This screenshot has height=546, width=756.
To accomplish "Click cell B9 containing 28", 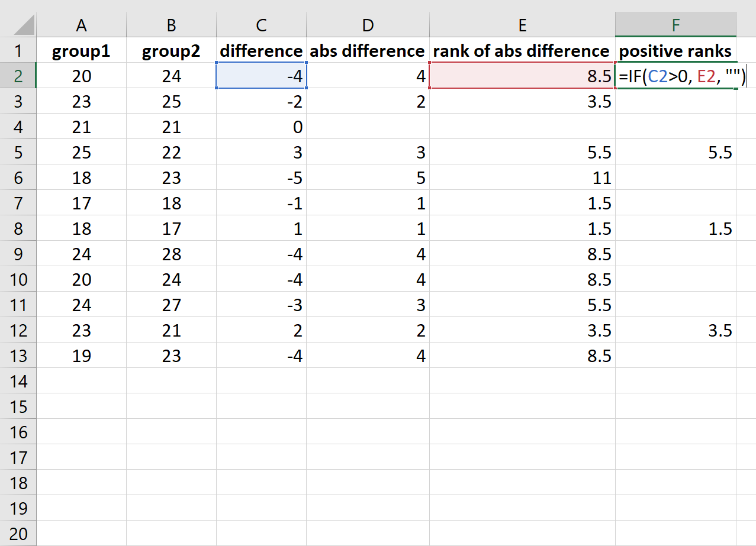I will point(170,254).
